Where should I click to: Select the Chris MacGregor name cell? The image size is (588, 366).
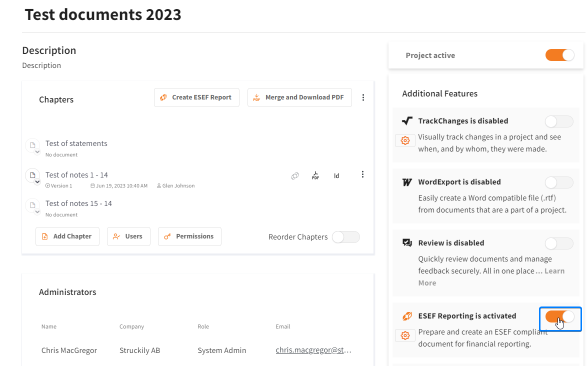69,350
